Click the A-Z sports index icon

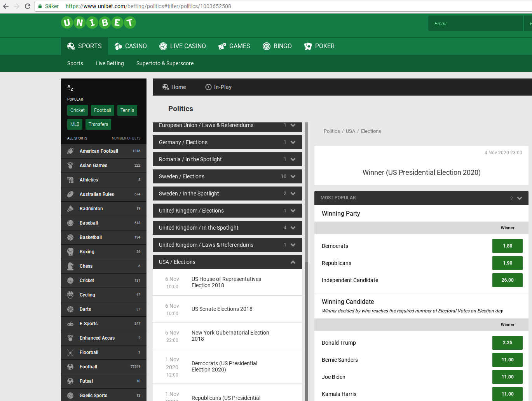[70, 88]
